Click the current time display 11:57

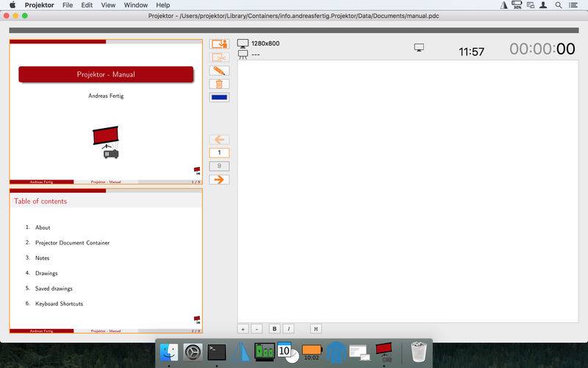[x=471, y=52]
